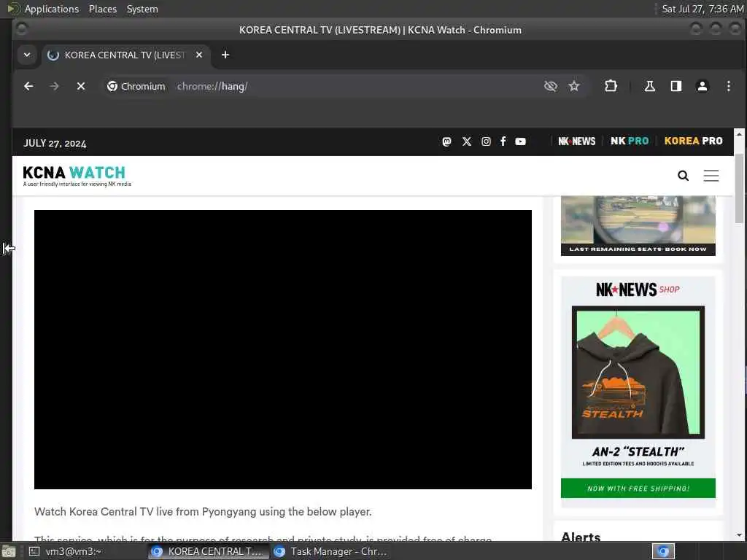Click the JULY 27, 2024 date text
This screenshot has width=747, height=560.
pyautogui.click(x=55, y=144)
